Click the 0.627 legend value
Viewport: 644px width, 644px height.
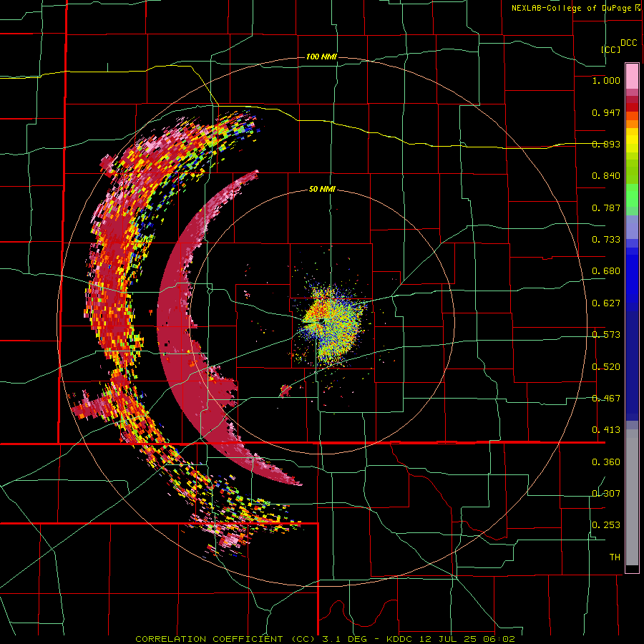click(606, 303)
